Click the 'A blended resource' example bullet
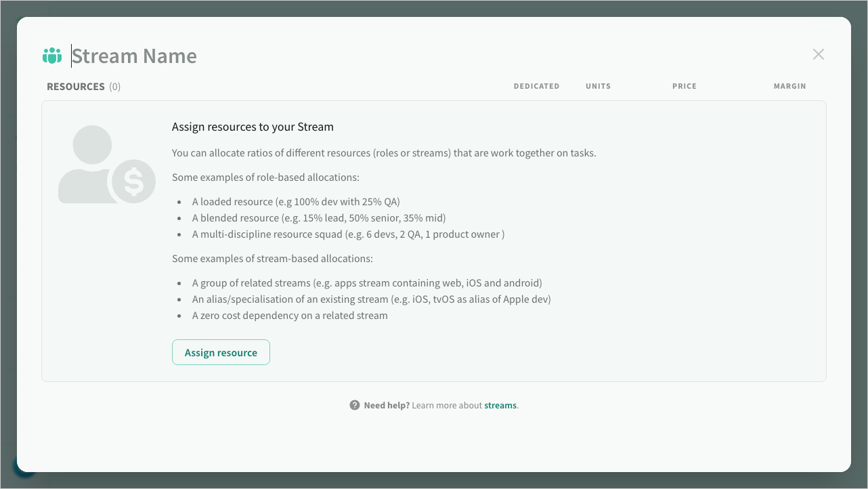Screen dimensions: 868x489 point(318,218)
